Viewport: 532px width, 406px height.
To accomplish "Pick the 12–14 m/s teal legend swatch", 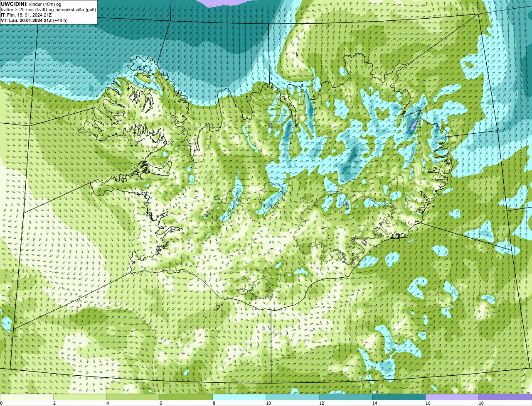I will pos(346,397).
